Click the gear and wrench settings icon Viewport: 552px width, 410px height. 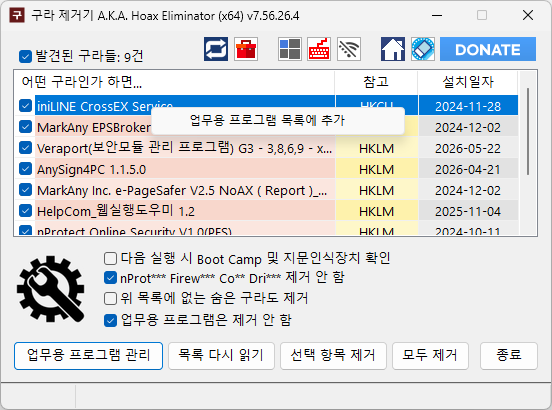[x=51, y=289]
